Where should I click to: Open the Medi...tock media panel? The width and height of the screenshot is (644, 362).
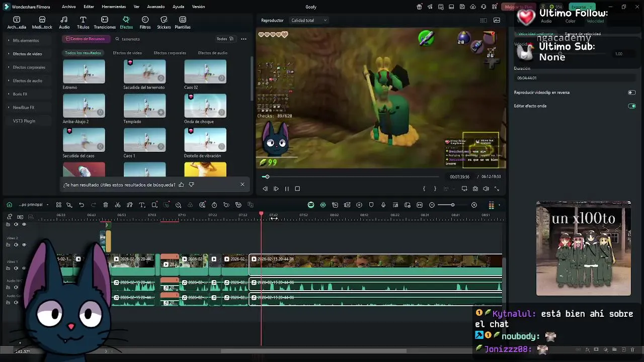point(42,23)
